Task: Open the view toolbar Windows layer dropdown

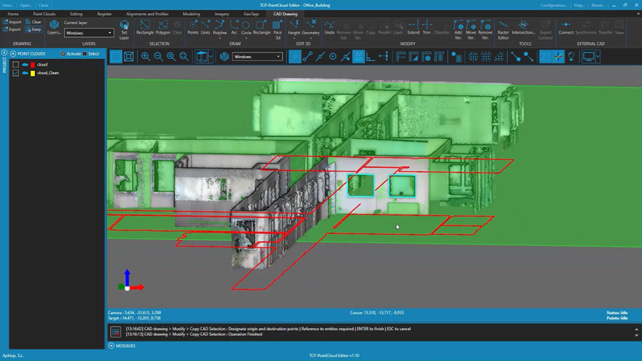Action: pyautogui.click(x=258, y=56)
